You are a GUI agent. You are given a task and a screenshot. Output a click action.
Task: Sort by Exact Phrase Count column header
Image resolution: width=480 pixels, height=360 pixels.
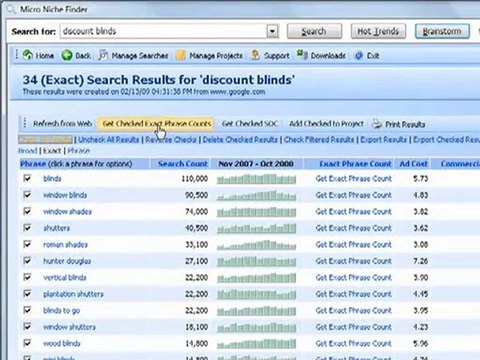pos(349,164)
